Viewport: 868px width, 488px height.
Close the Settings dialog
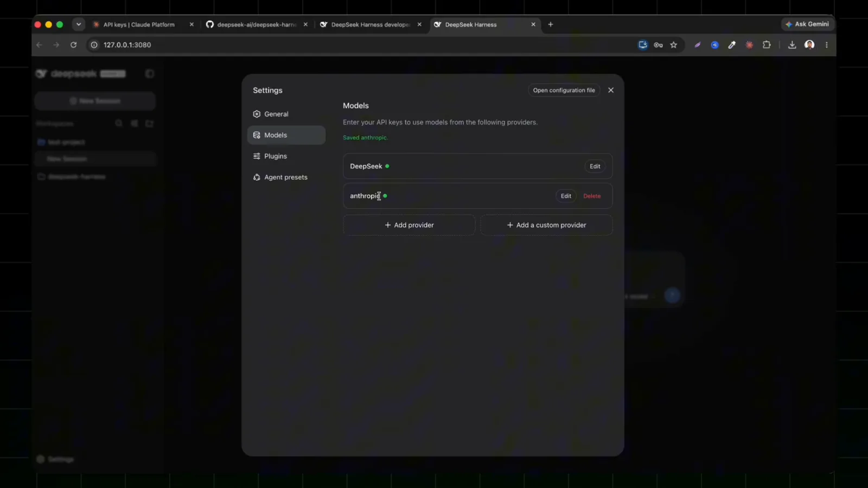click(611, 90)
